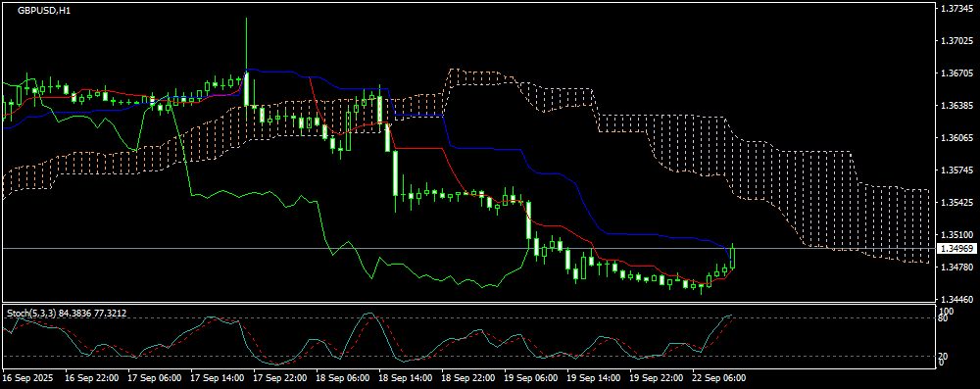Click the 1.36385 price axis label
Screen dimensions: 980x389
point(956,105)
